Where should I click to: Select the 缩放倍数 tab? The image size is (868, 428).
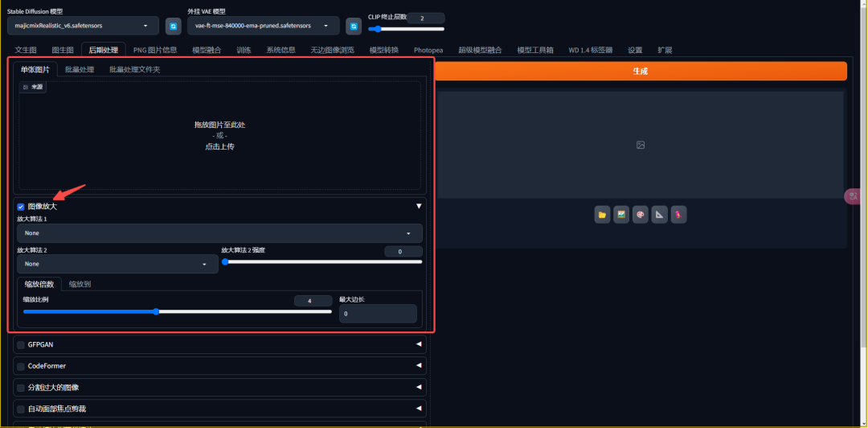click(x=39, y=284)
